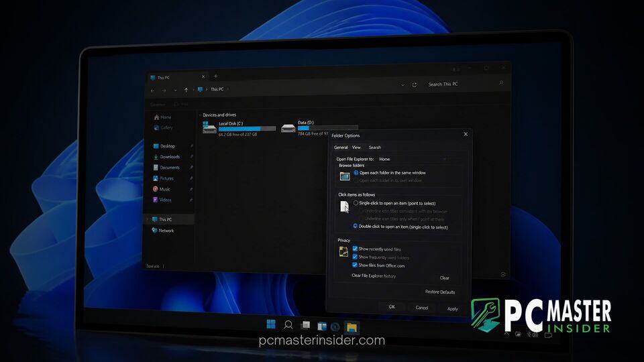Open the Pictures folder in the sidebar
644x362 pixels.
click(164, 178)
